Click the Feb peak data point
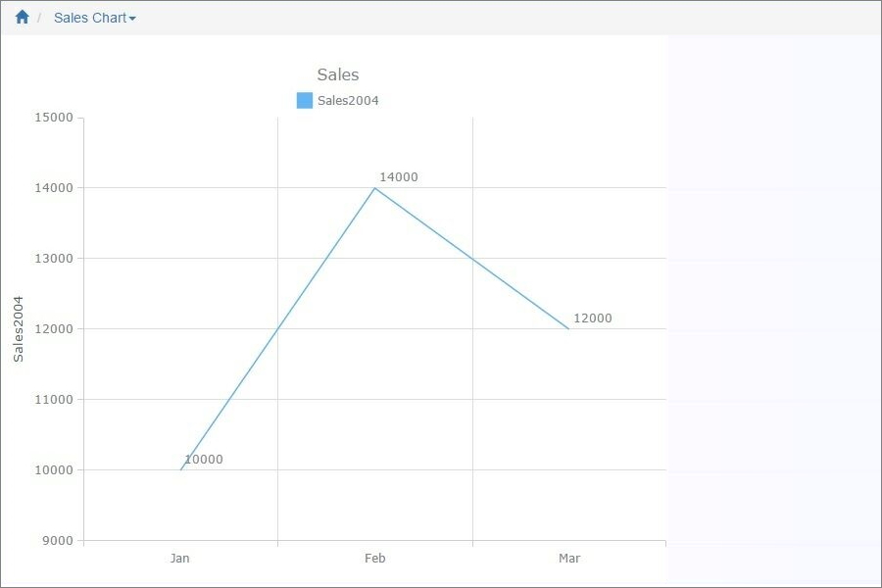The width and height of the screenshot is (882, 588). (375, 188)
